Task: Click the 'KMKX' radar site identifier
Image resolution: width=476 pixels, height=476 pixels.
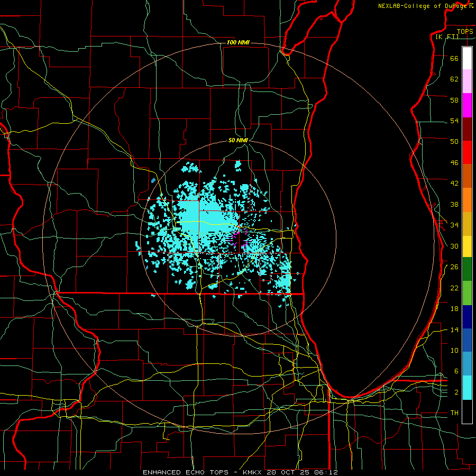Action: [x=252, y=472]
